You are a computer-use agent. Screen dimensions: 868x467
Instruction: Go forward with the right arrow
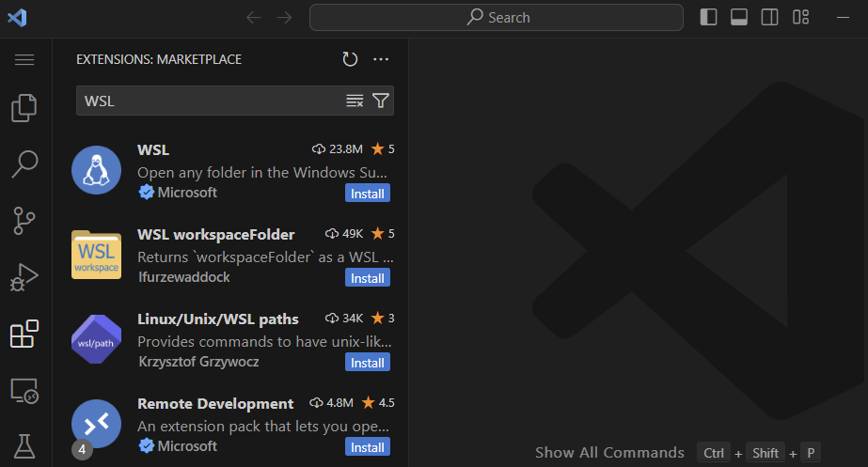click(285, 18)
